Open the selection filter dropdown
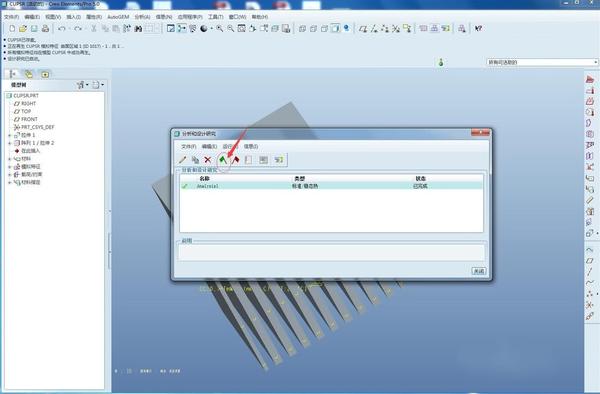 point(542,62)
